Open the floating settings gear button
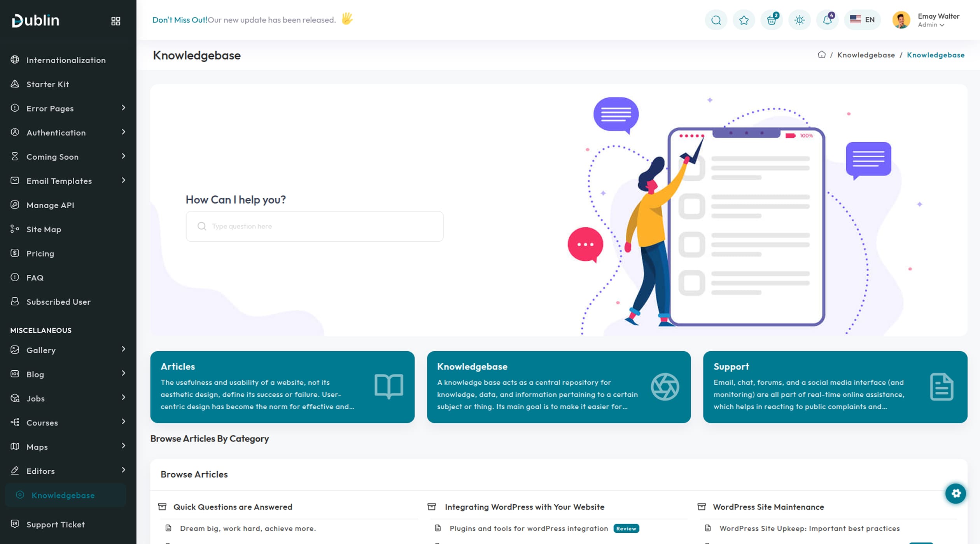 (x=955, y=493)
